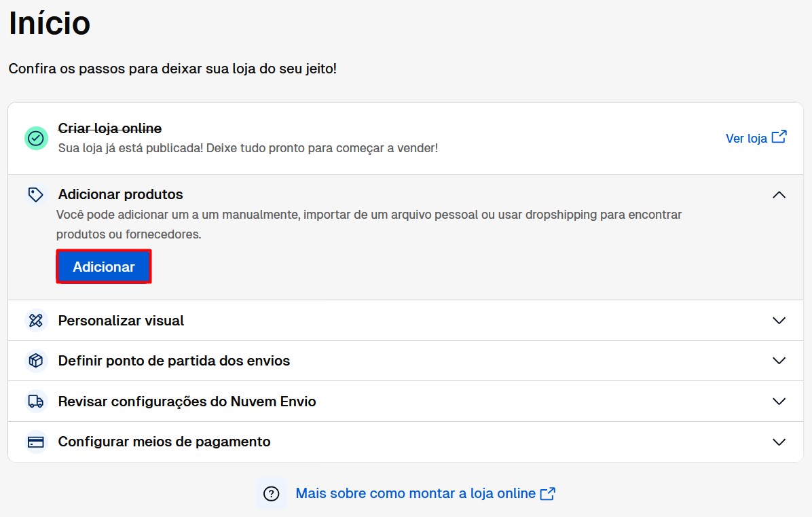Click the Início page heading

point(50,23)
